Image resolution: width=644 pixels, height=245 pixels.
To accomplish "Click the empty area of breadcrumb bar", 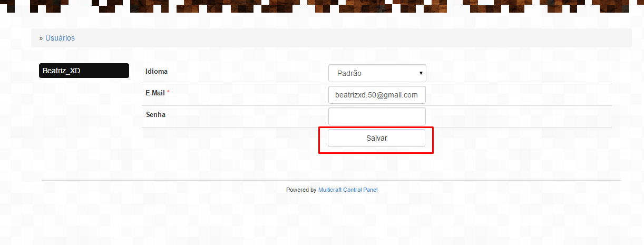I will (x=353, y=38).
